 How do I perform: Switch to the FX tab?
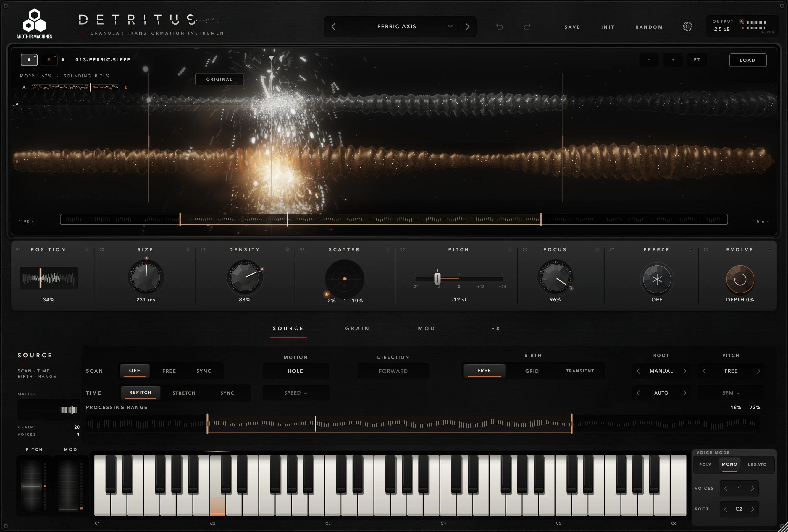pyautogui.click(x=496, y=328)
